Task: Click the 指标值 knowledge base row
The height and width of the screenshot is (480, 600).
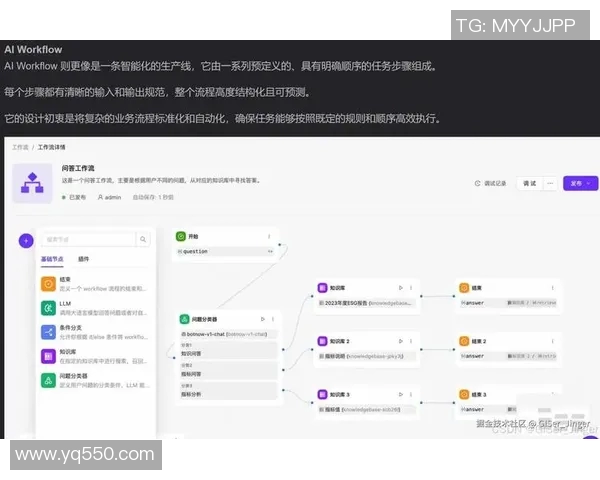Action: tap(367, 409)
